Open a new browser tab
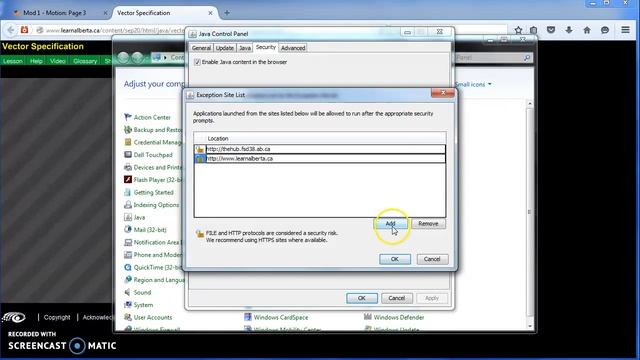 [227, 13]
